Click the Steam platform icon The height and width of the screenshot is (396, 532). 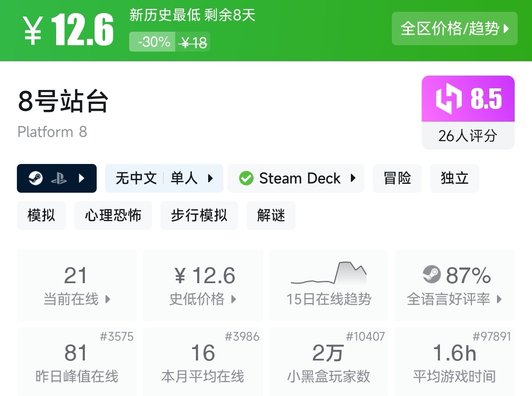(35, 178)
